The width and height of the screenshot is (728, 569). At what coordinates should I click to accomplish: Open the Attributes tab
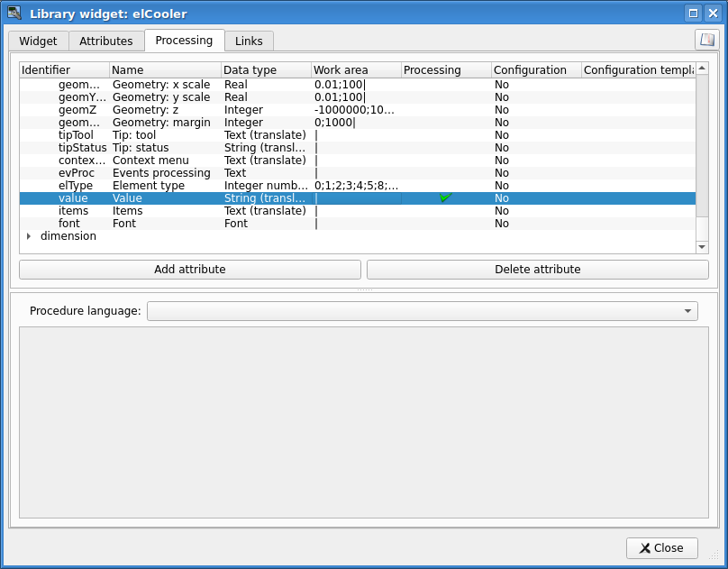coord(106,41)
